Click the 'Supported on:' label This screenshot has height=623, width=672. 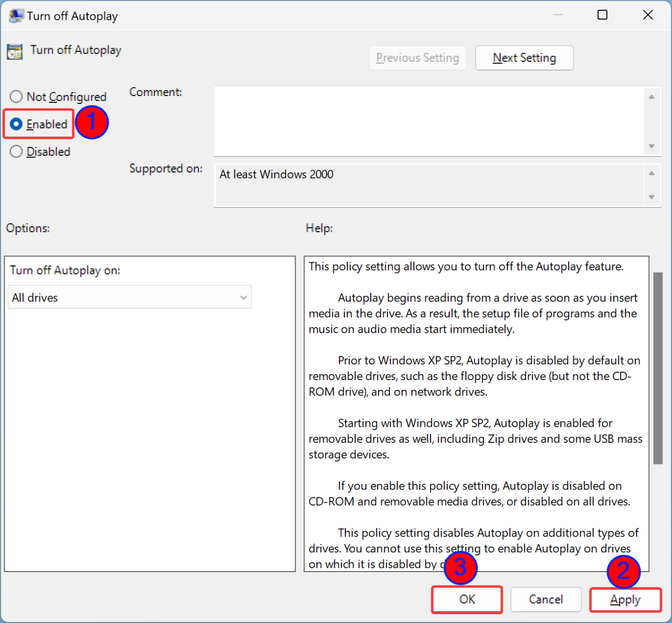click(166, 169)
